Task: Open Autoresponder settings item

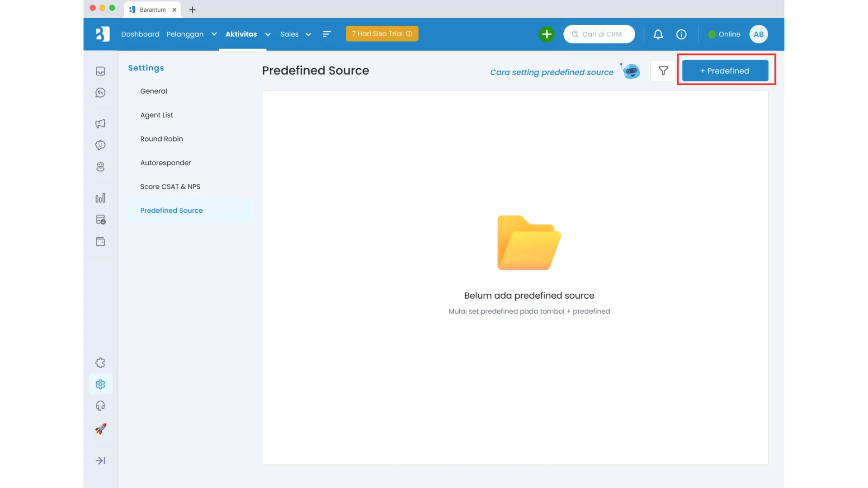Action: [165, 163]
